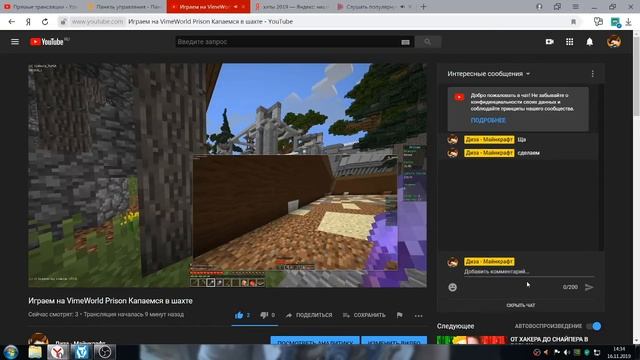Click chat author name beside 'сделаем'

click(x=489, y=153)
